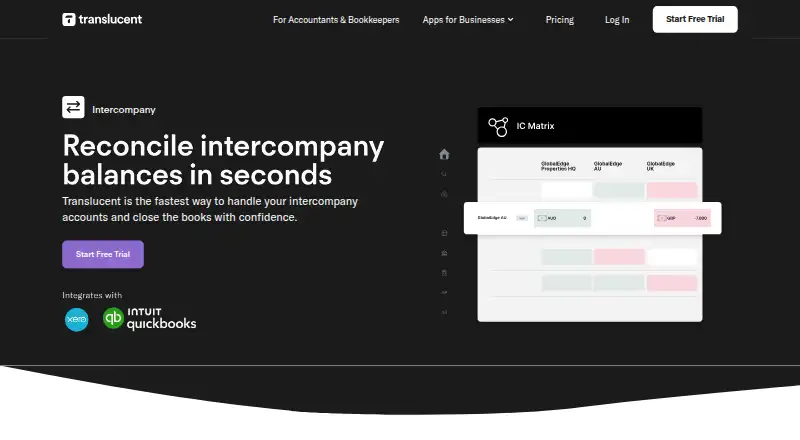This screenshot has height=440, width=800.
Task: Click heading "Reconcile intercompany balances in seconds"
Action: 223,160
